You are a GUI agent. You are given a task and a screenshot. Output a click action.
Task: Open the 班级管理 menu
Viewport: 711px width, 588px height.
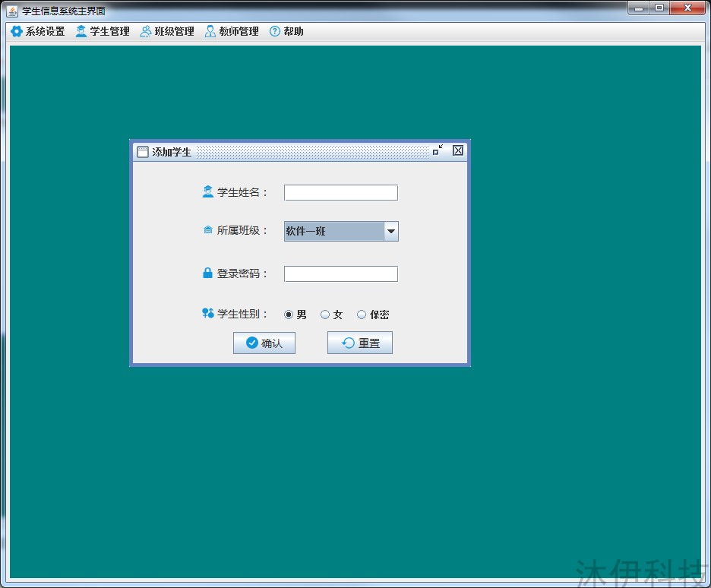167,31
